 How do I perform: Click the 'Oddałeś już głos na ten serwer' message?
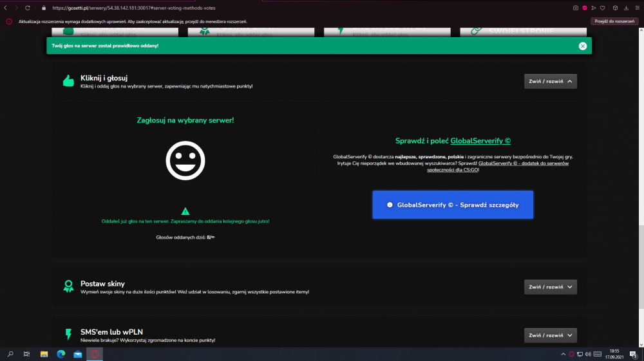point(185,221)
